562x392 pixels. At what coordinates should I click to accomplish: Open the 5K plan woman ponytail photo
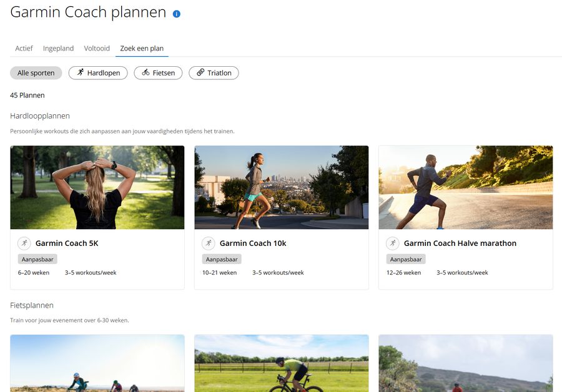click(97, 187)
